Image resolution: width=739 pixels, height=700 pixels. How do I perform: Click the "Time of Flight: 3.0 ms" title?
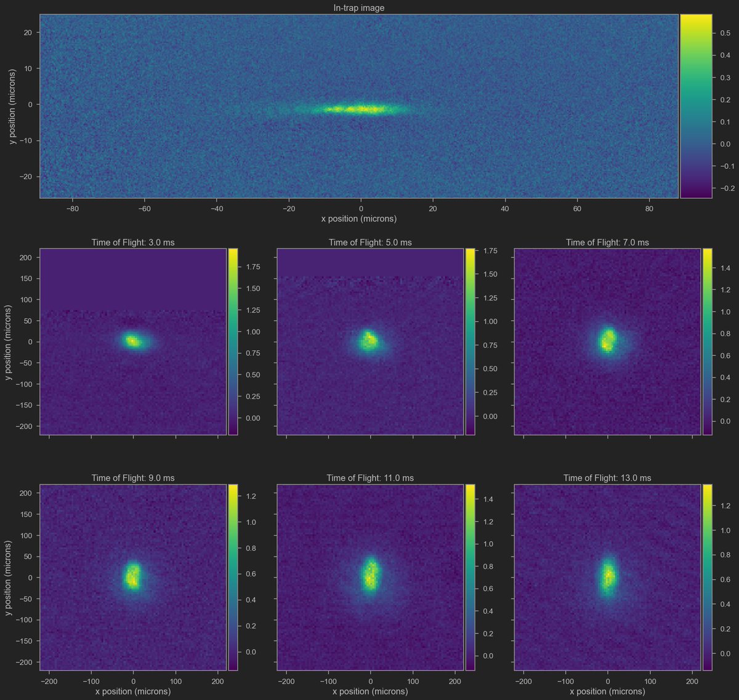click(x=133, y=243)
